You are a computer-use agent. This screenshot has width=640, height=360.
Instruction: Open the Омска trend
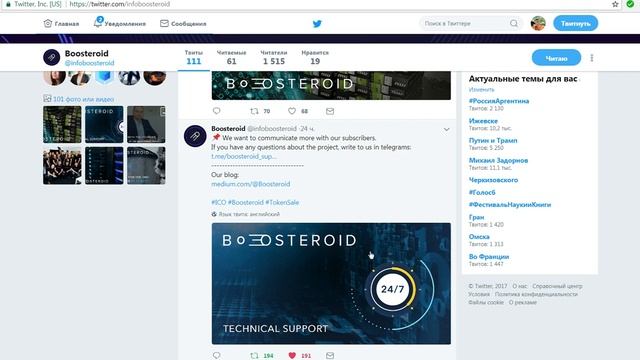pos(479,237)
